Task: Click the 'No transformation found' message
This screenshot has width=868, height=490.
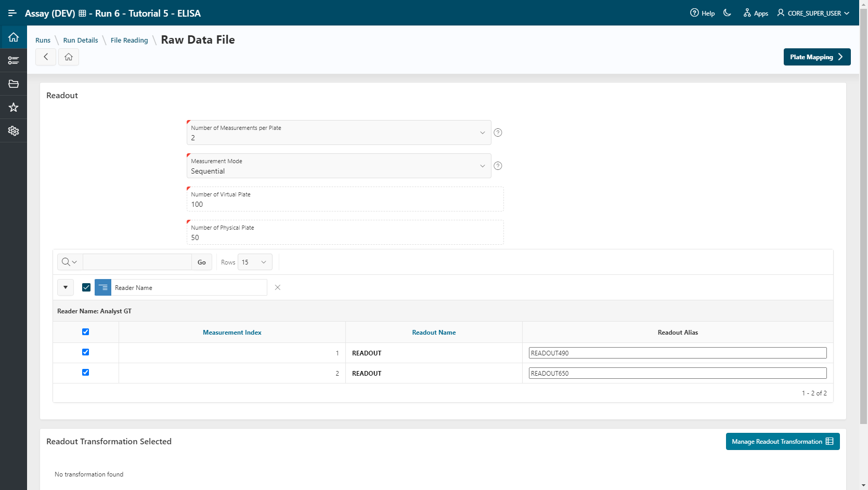Action: point(89,474)
